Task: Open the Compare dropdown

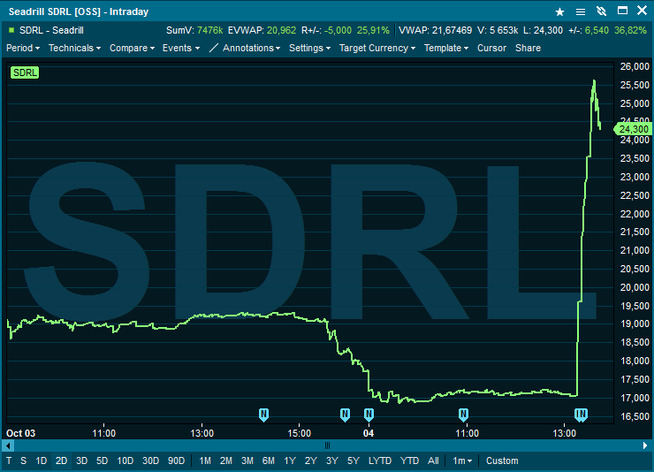Action: pyautogui.click(x=132, y=48)
